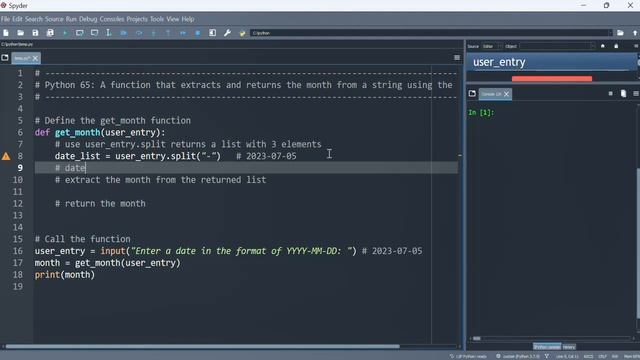This screenshot has width=640, height=360.
Task: Click the editor horizontal scrollbar
Action: click(202, 347)
